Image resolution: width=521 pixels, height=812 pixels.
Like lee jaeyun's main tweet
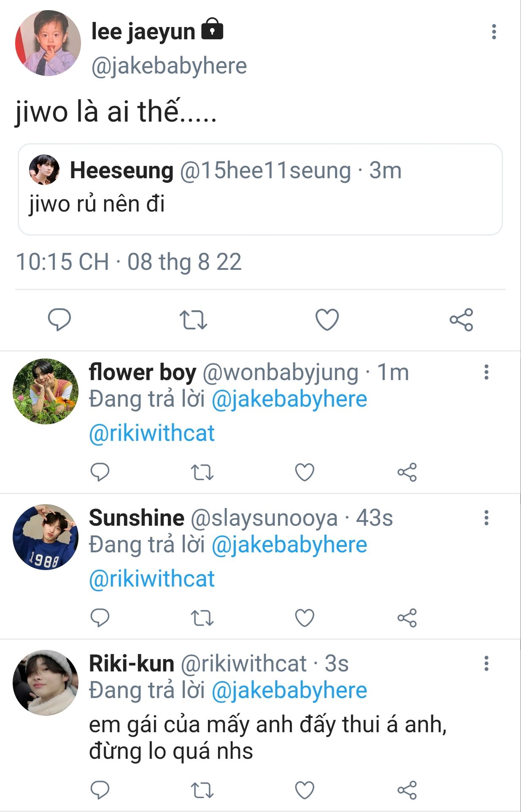[x=327, y=319]
